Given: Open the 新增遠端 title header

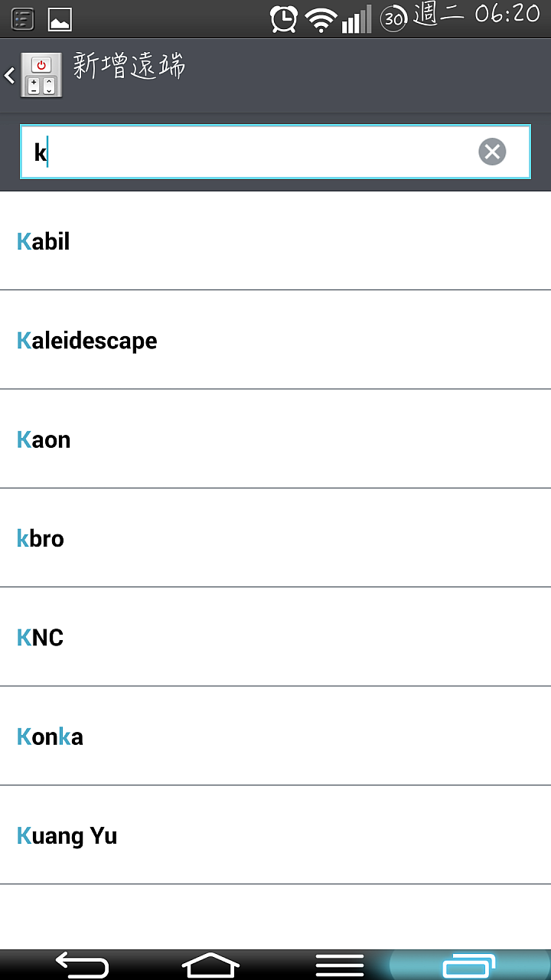Looking at the screenshot, I should tap(129, 67).
